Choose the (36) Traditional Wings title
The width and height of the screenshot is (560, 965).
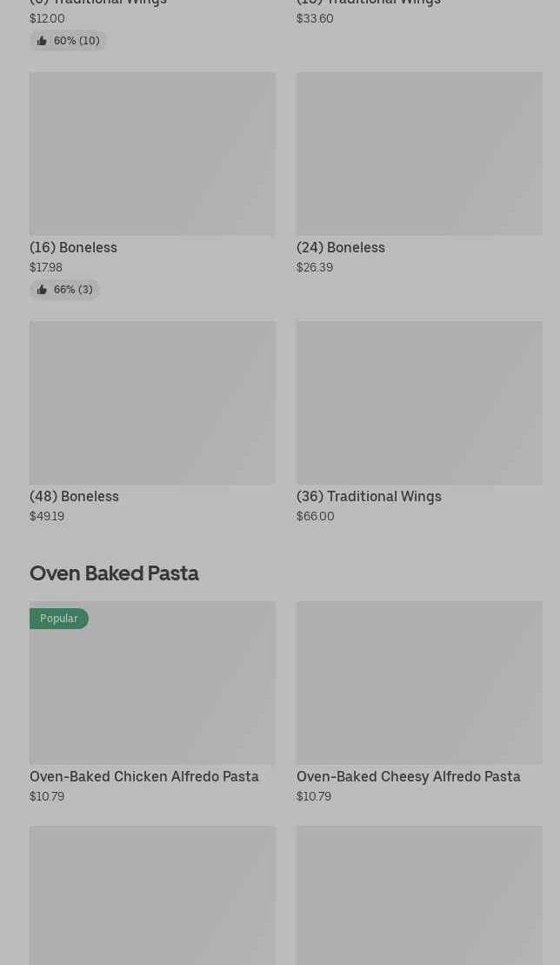(369, 497)
